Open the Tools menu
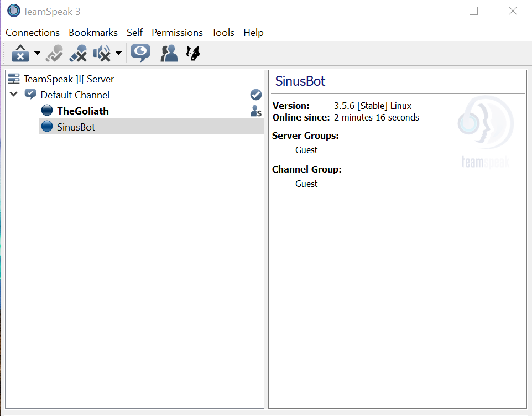 (223, 33)
